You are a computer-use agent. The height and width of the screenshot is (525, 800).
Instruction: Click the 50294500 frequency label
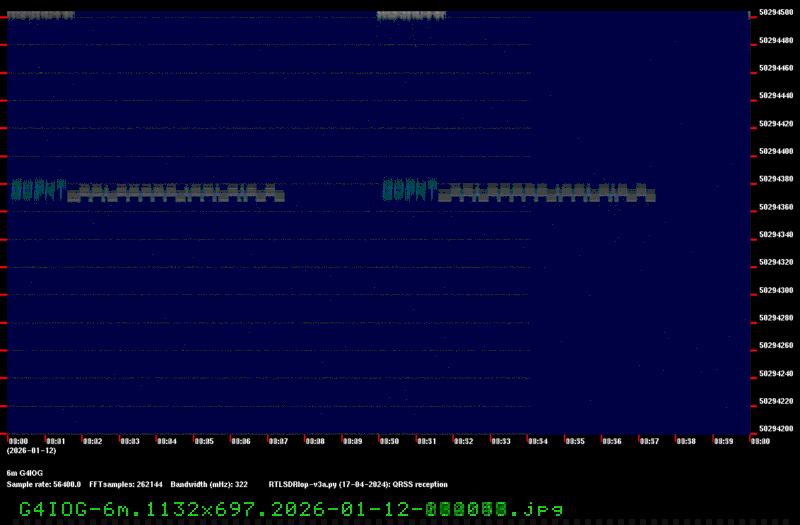tap(776, 12)
